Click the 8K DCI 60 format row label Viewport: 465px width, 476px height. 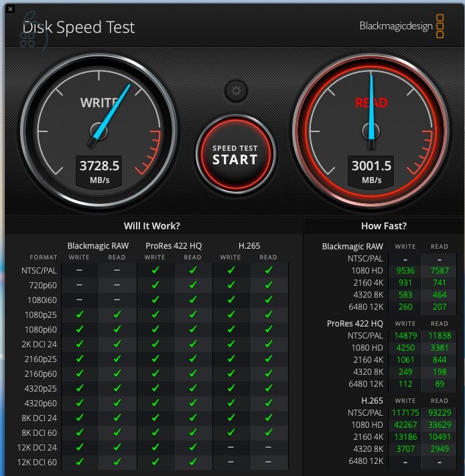coord(39,432)
